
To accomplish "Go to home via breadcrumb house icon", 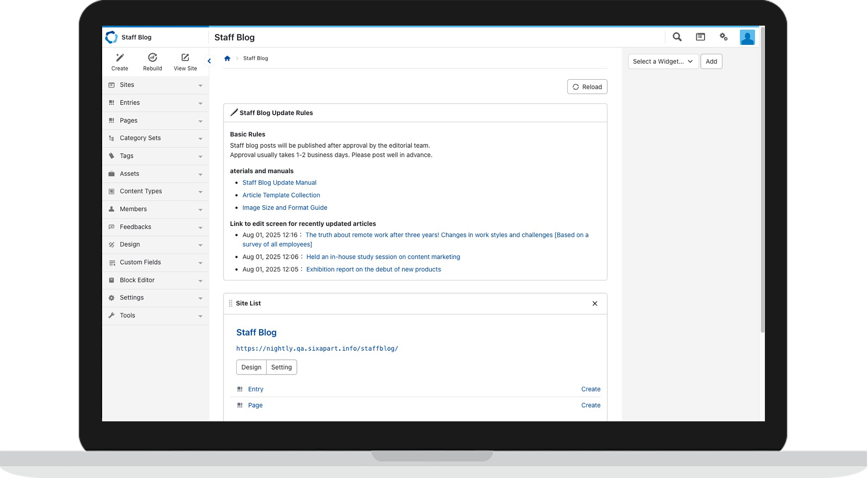I will tap(227, 58).
